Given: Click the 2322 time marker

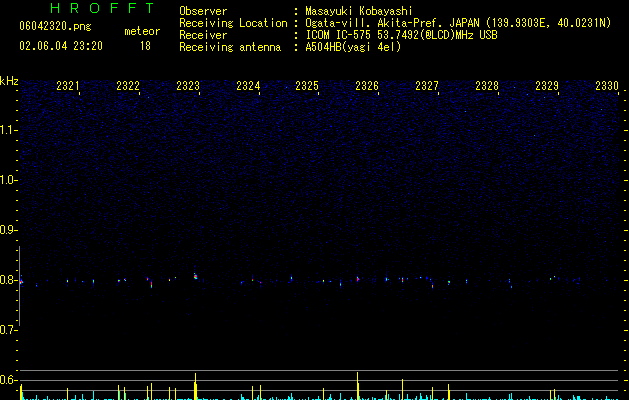Looking at the screenshot, I should [x=128, y=86].
